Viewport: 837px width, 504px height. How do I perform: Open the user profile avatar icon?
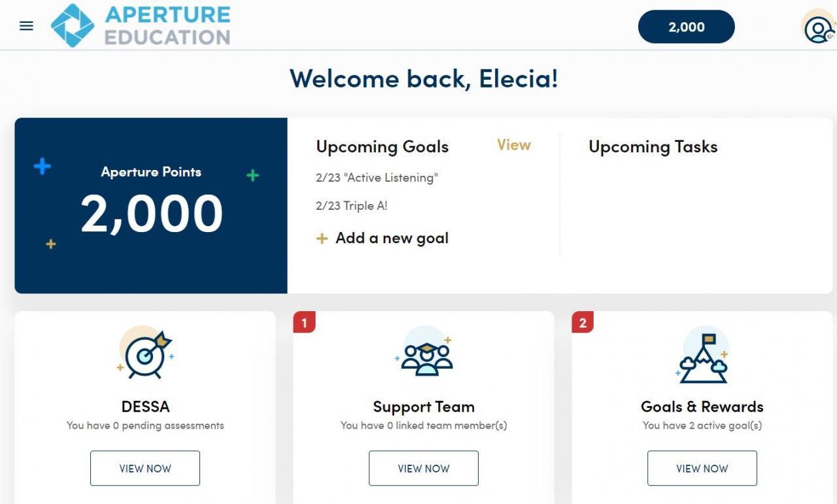coord(817,27)
